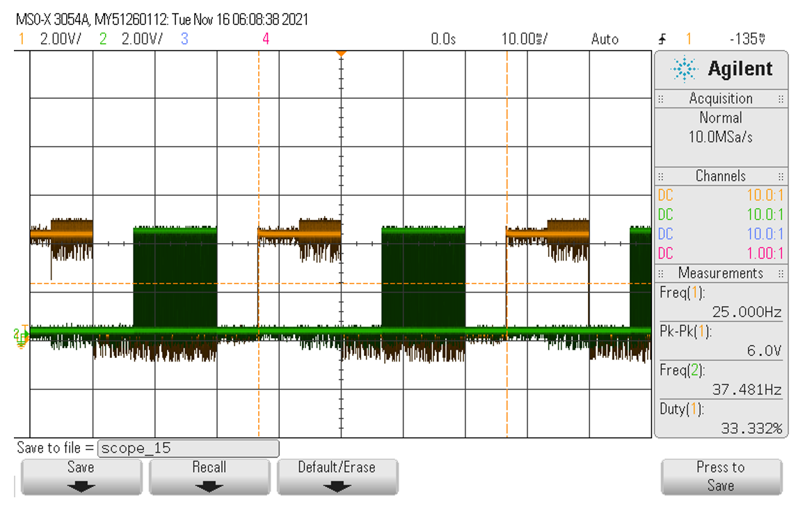812x514 pixels.
Task: Click the rising edge trigger icon
Action: (x=662, y=39)
